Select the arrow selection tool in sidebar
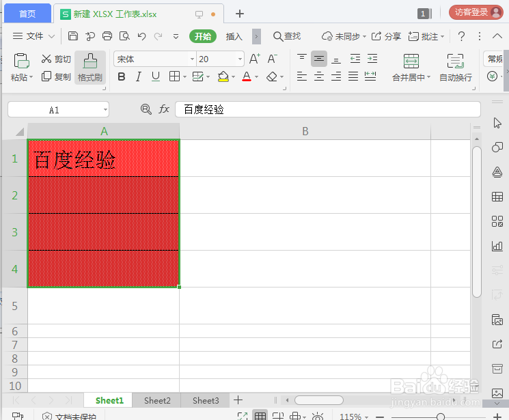Image resolution: width=509 pixels, height=420 pixels. 497,123
